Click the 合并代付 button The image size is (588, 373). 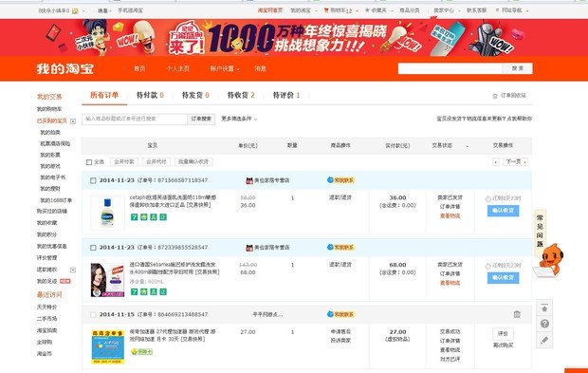tap(156, 161)
